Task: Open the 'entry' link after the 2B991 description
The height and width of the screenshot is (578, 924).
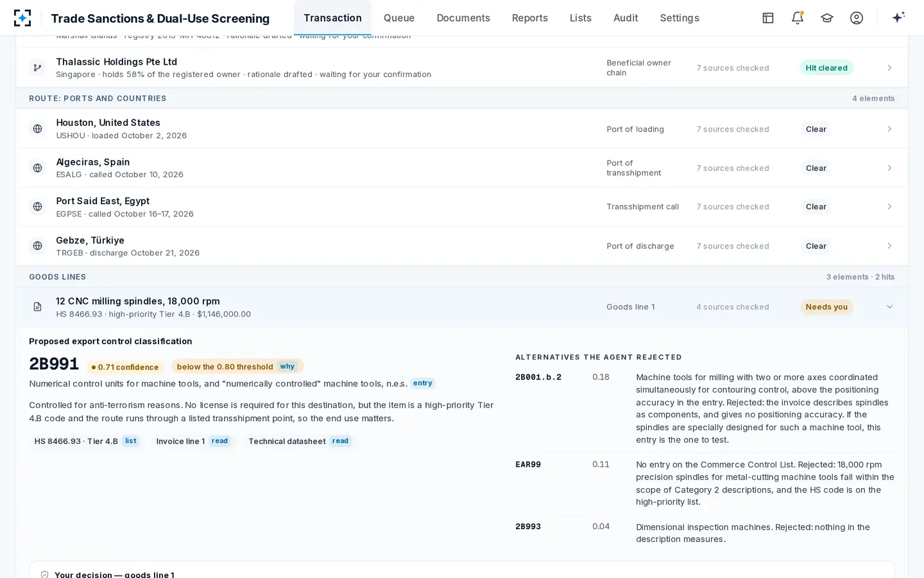Action: (x=423, y=383)
